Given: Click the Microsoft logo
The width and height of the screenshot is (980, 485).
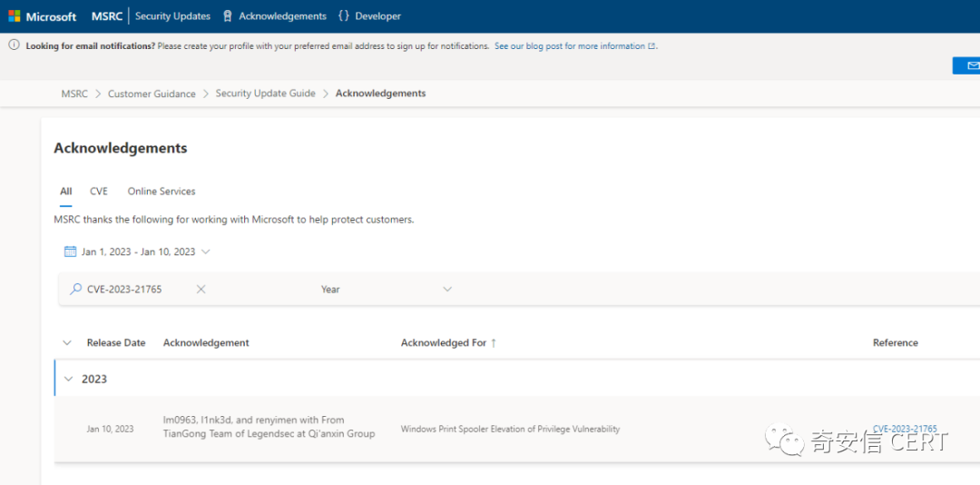Looking at the screenshot, I should [43, 16].
